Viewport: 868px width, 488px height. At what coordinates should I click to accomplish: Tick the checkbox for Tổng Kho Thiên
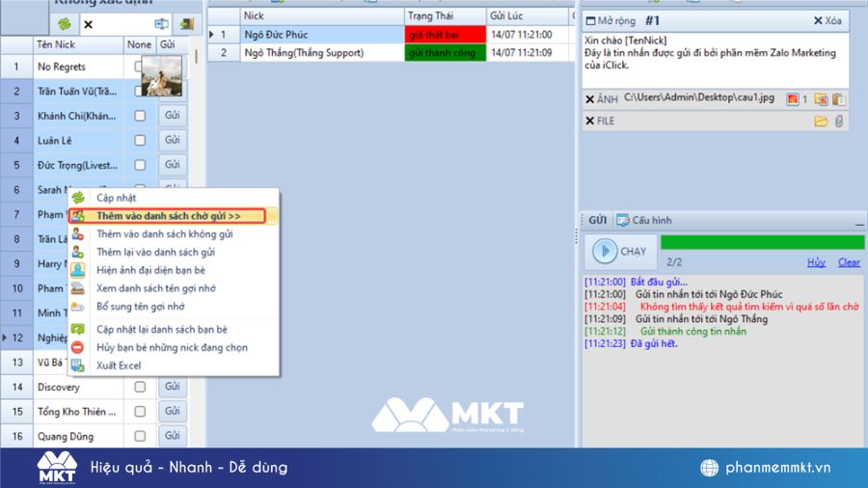[x=140, y=412]
